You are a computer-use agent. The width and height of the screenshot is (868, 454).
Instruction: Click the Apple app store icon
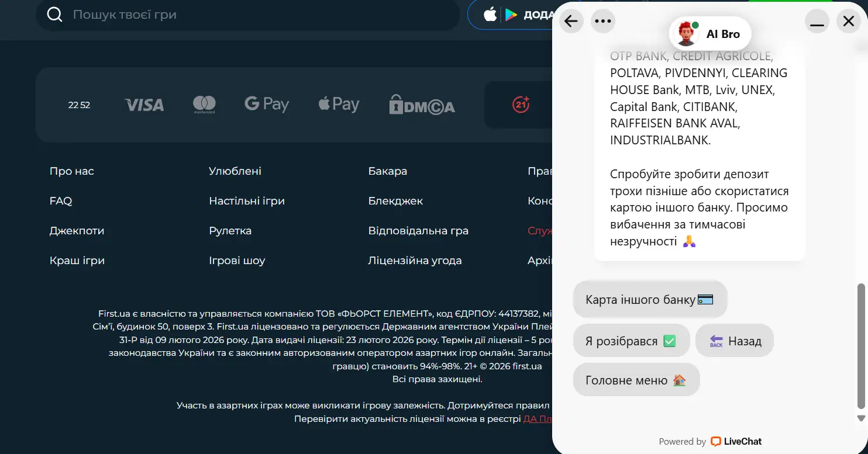(x=490, y=15)
